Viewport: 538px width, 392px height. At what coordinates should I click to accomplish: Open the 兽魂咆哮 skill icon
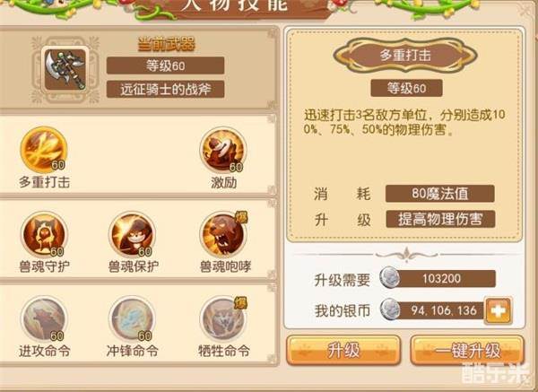coord(223,234)
